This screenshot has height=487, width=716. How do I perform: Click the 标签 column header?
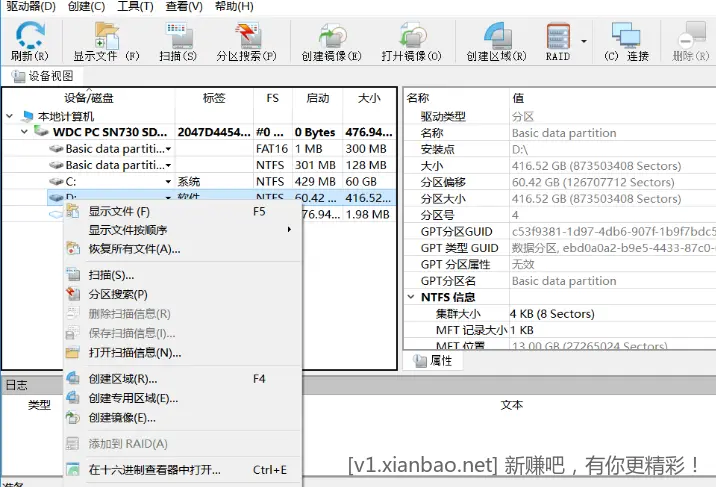tap(214, 98)
